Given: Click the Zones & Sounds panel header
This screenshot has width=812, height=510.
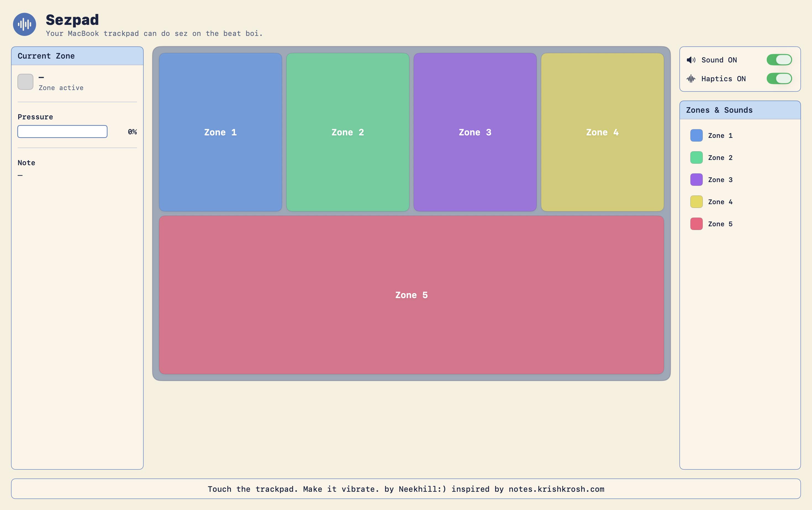Looking at the screenshot, I should 740,110.
